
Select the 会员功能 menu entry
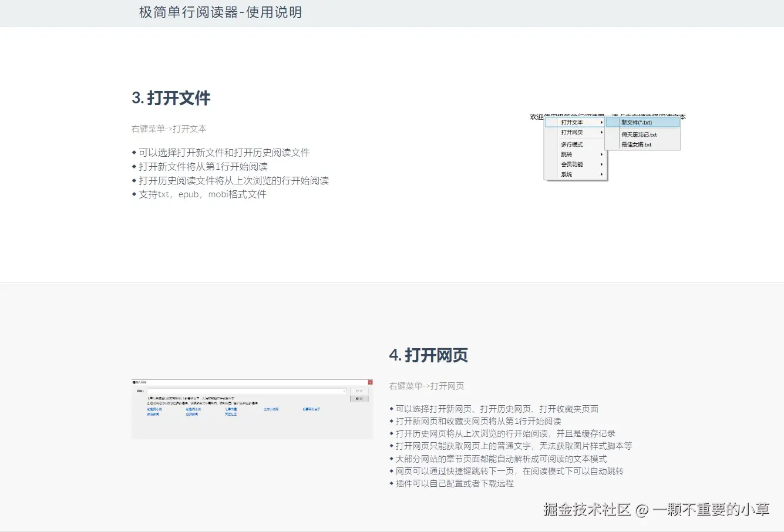[x=575, y=164]
